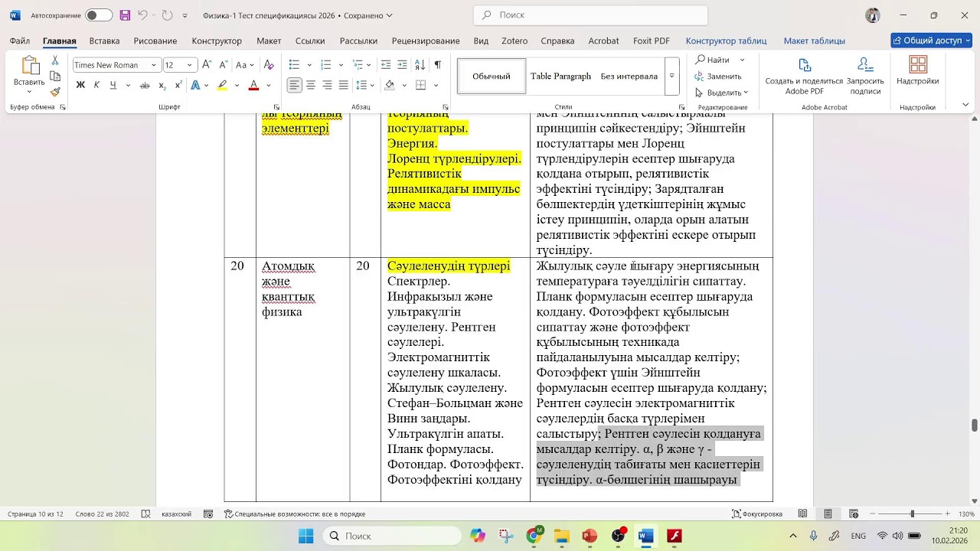
Task: Open bullet list style dropdown arrow
Action: click(309, 65)
